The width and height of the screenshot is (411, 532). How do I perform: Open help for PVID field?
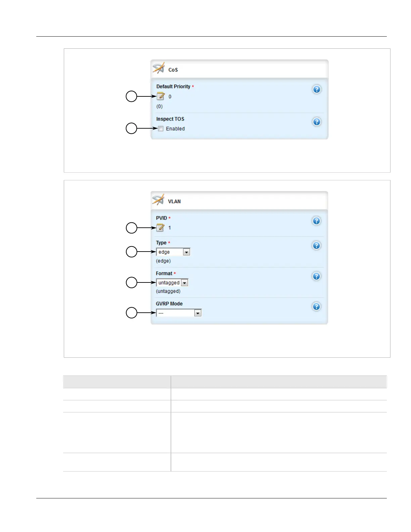pos(316,221)
